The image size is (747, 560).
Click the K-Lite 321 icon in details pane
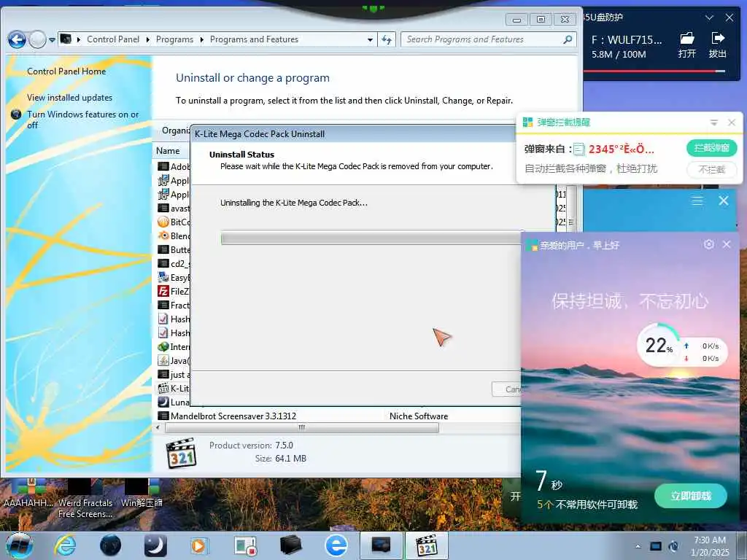(181, 453)
